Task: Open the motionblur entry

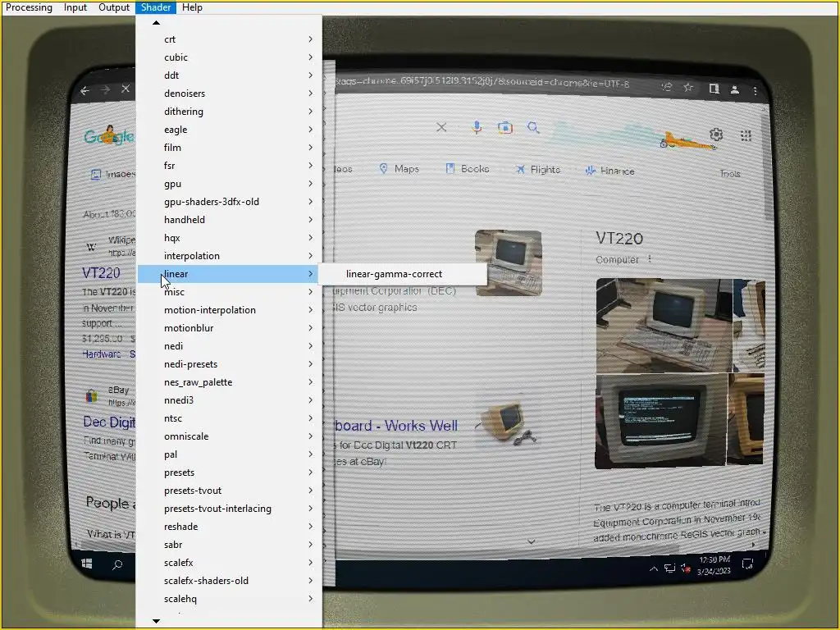Action: [230, 328]
